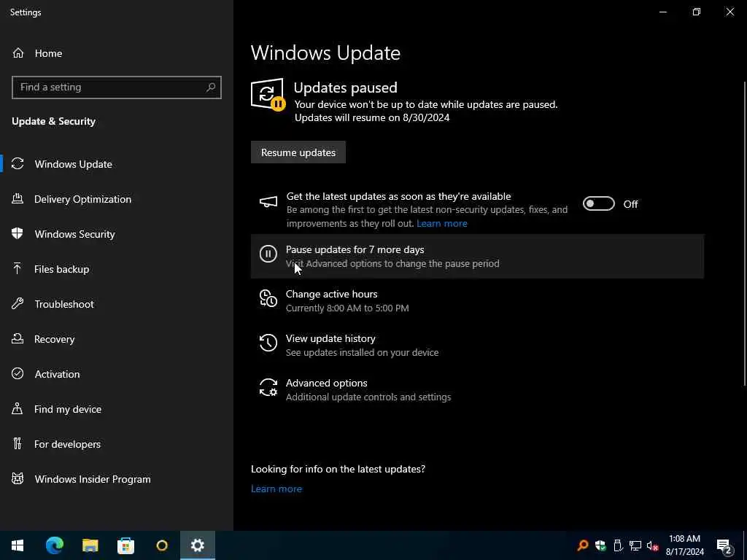
Task: Click the search magnifier in Find a setting
Action: coord(211,87)
